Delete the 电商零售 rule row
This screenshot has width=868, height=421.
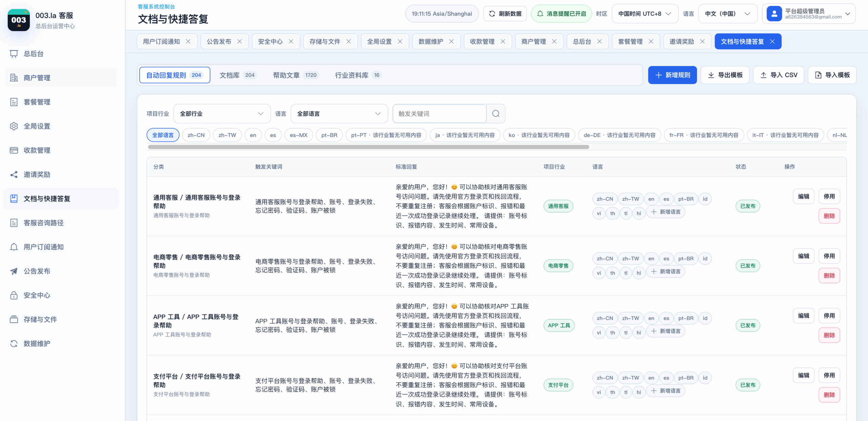829,276
